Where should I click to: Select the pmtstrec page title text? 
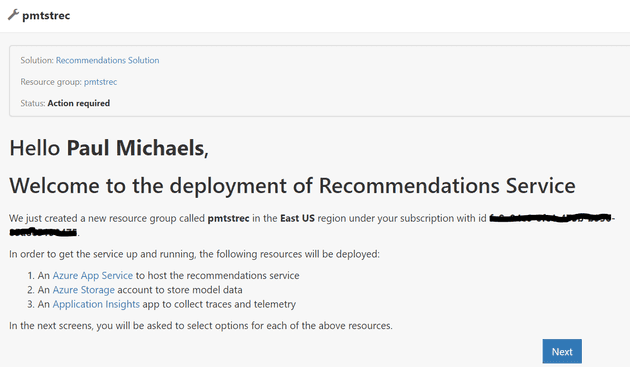click(x=46, y=16)
